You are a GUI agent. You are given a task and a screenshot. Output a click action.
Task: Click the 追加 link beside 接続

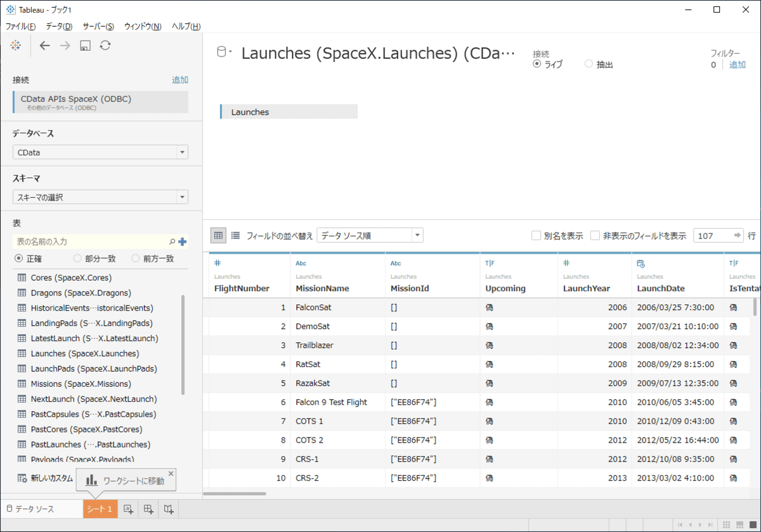179,80
